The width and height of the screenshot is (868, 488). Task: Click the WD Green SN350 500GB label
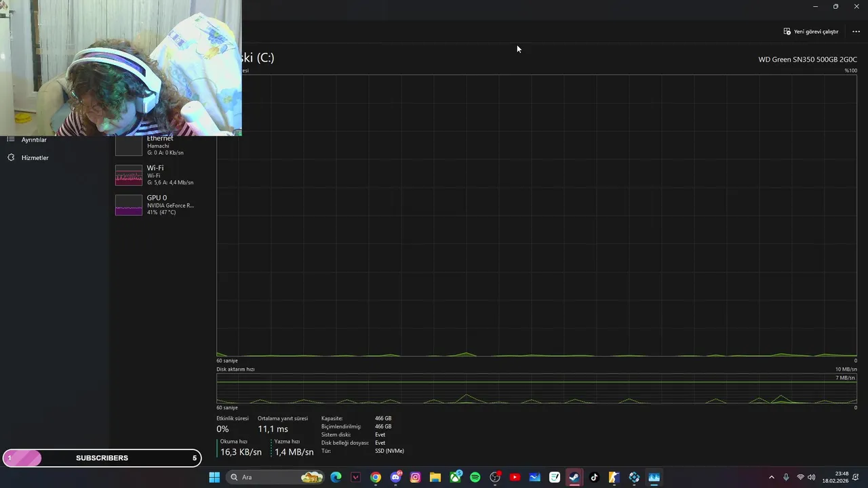pos(808,60)
